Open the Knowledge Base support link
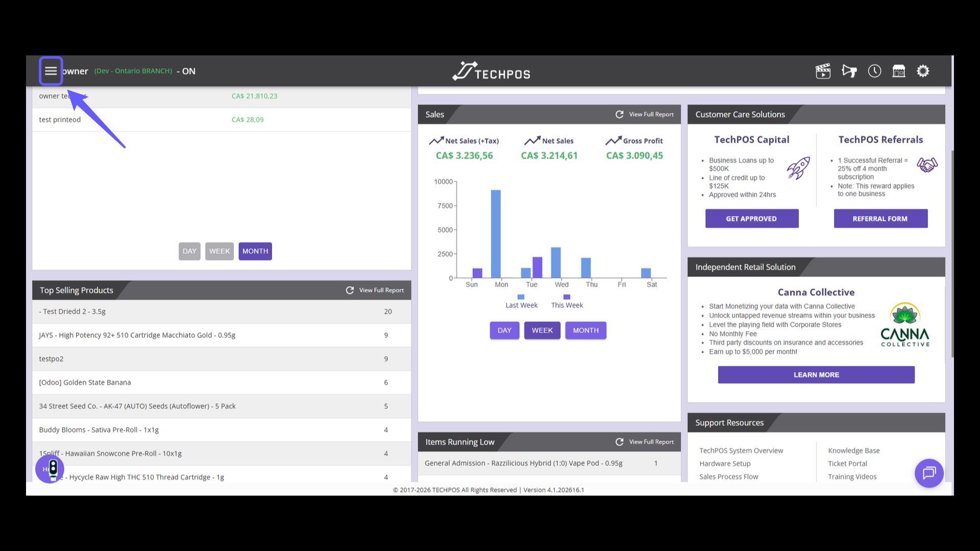The image size is (980, 551). (x=853, y=450)
